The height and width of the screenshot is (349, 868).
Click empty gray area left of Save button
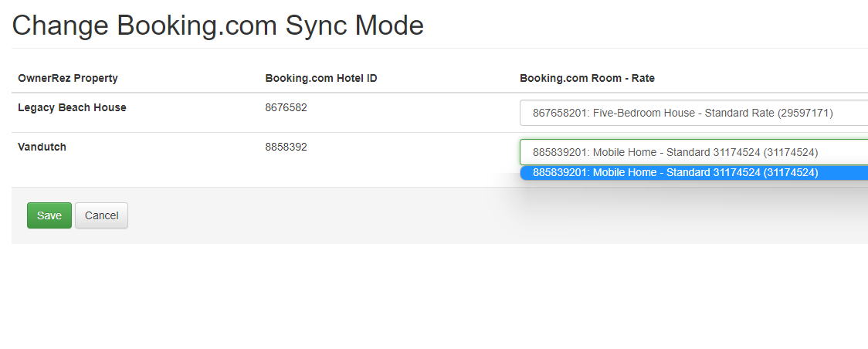click(x=19, y=215)
